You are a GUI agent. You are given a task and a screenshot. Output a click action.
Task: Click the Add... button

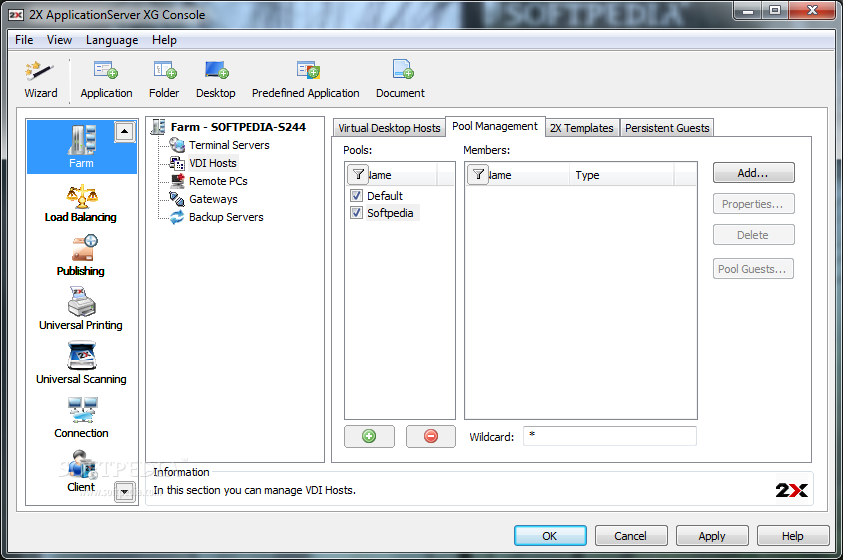[753, 173]
